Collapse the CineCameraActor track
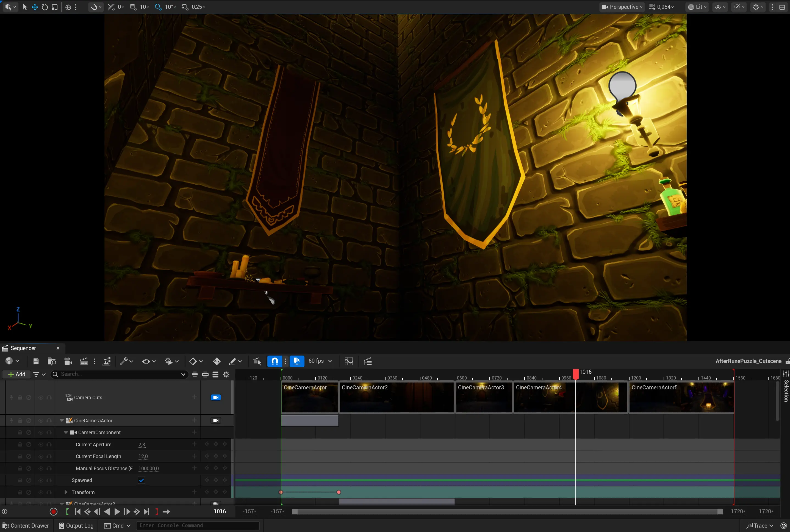This screenshot has height=532, width=790. click(x=62, y=420)
